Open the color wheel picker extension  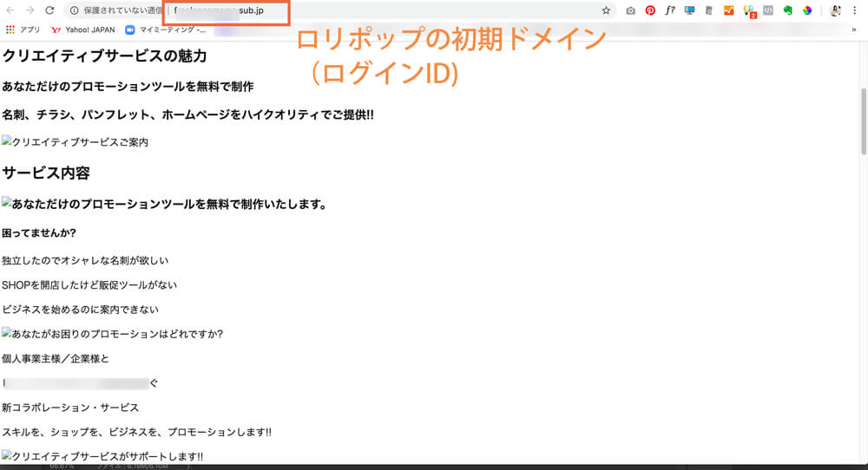tap(807, 10)
